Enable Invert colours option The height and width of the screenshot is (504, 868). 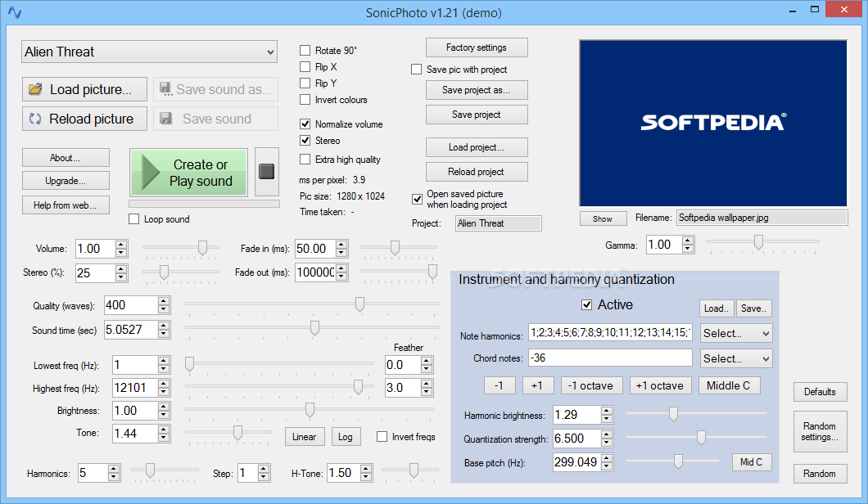point(305,100)
